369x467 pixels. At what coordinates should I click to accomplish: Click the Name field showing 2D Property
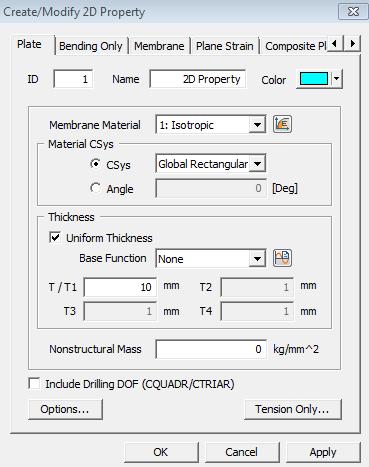tap(198, 79)
